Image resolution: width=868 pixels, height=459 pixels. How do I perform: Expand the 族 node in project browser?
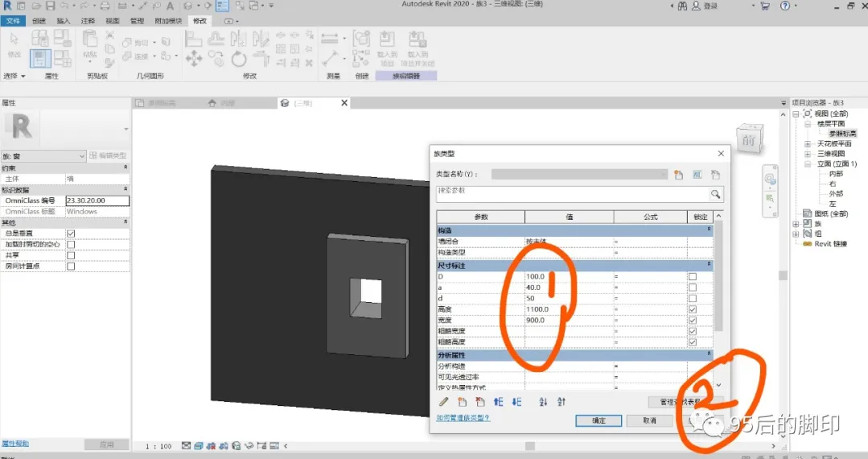pos(796,224)
